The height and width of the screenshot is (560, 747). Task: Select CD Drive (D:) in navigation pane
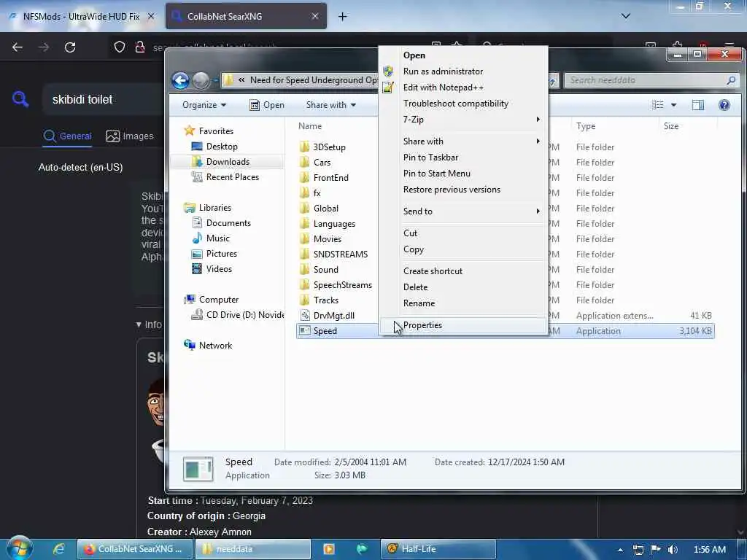point(237,315)
